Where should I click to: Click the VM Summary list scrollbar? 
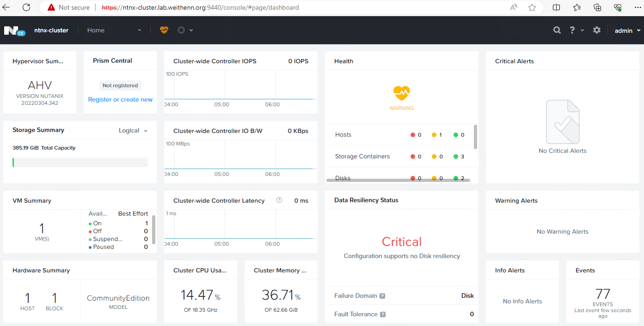(x=153, y=229)
